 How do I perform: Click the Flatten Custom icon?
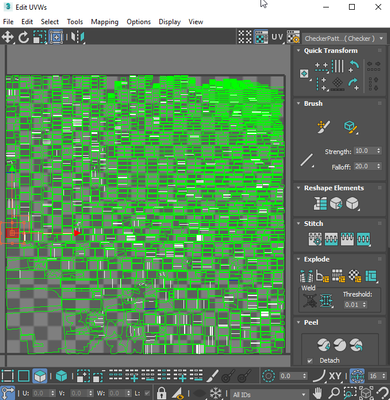click(x=371, y=276)
